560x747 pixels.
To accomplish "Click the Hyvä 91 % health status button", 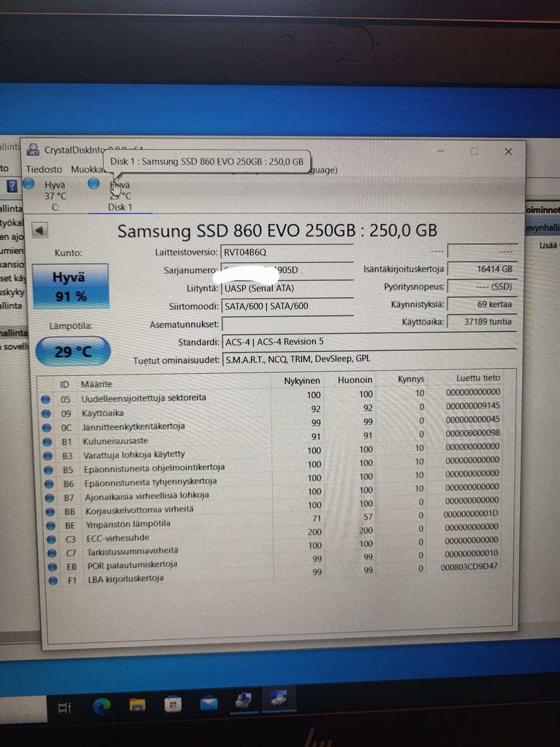I will tap(71, 286).
